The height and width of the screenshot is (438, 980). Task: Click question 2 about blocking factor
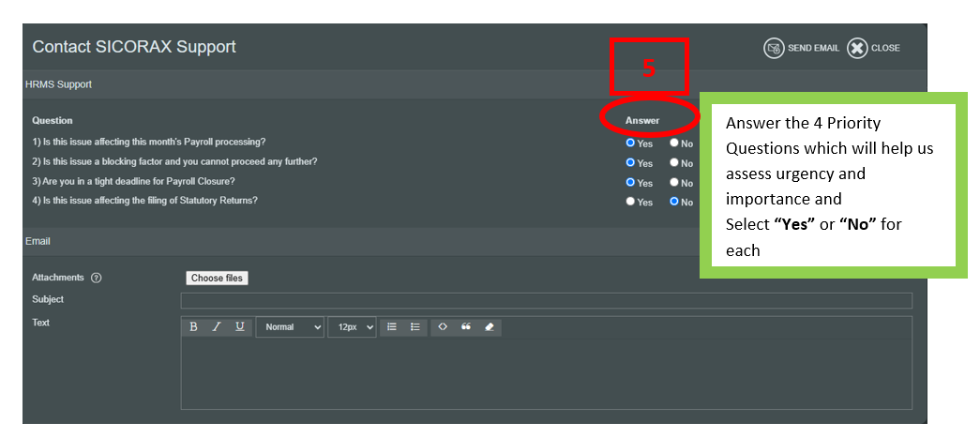click(174, 162)
